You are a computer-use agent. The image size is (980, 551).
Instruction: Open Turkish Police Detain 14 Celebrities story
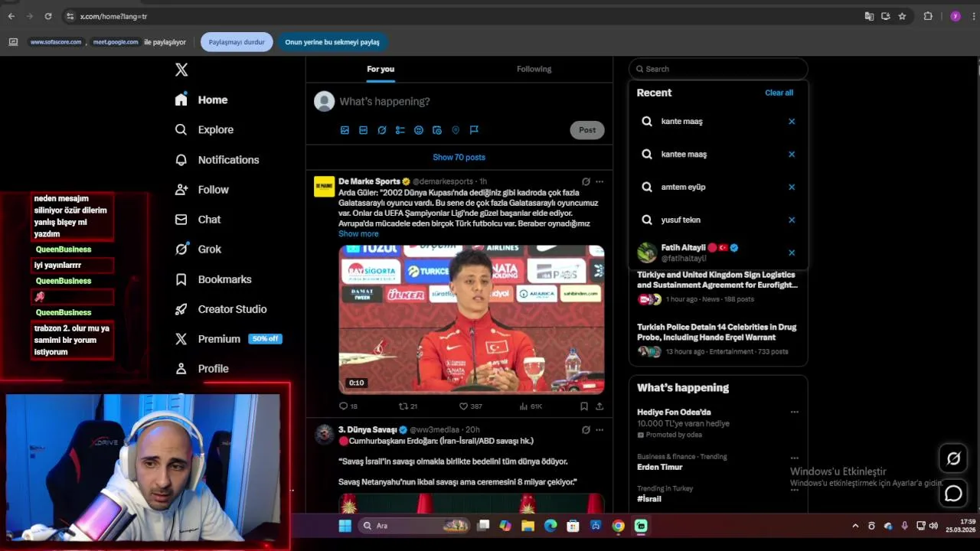717,332
